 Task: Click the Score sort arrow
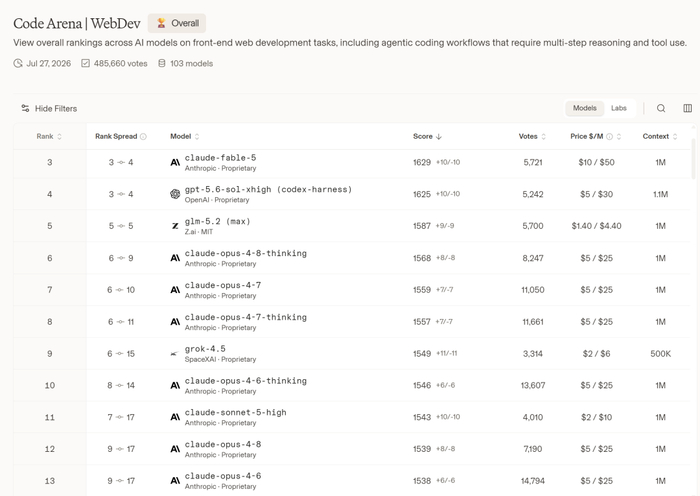(x=439, y=137)
